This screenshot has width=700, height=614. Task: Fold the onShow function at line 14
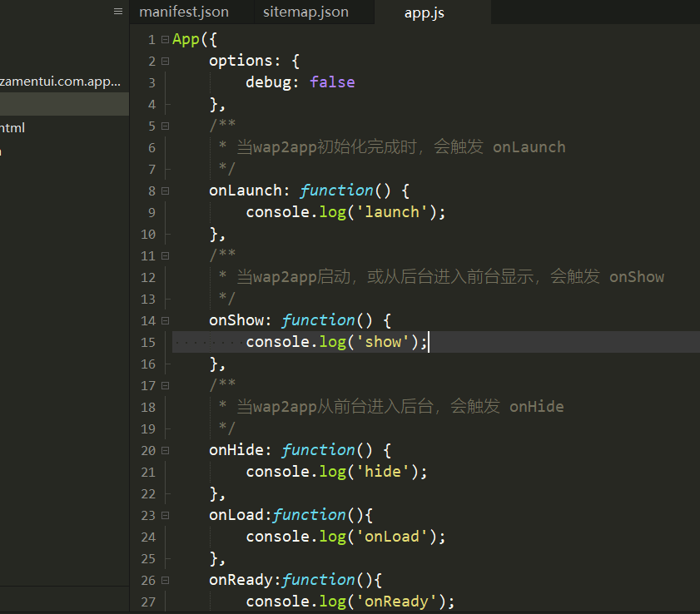click(165, 321)
